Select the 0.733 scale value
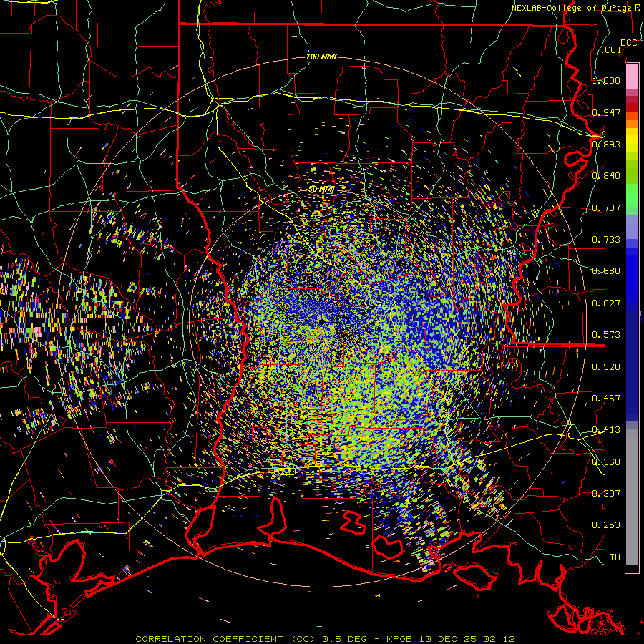Image resolution: width=644 pixels, height=644 pixels. point(606,240)
